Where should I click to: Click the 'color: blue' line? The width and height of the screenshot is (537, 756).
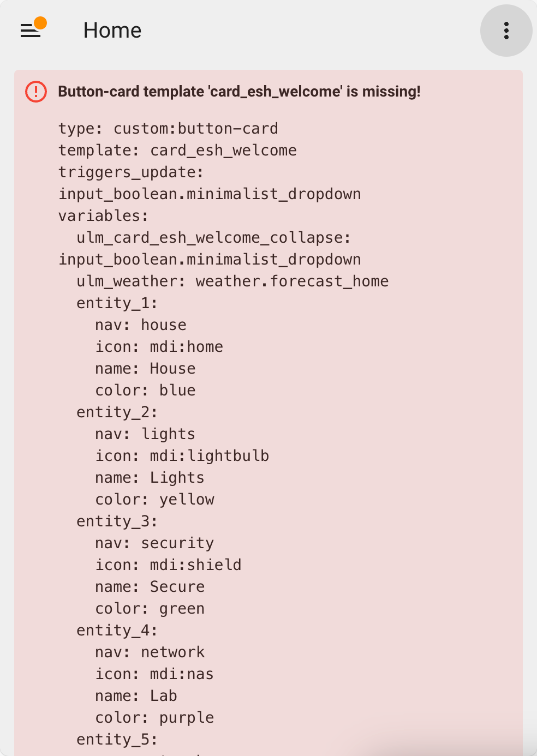145,391
